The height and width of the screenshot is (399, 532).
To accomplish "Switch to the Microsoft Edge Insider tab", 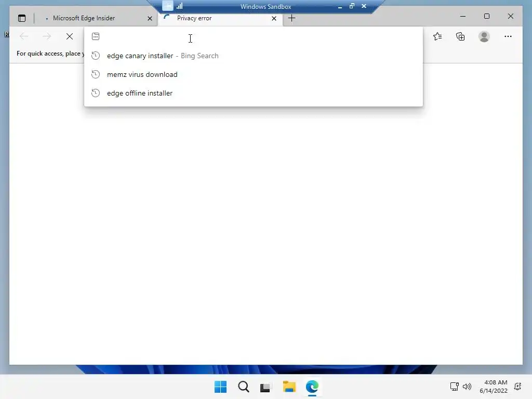I will pos(96,18).
